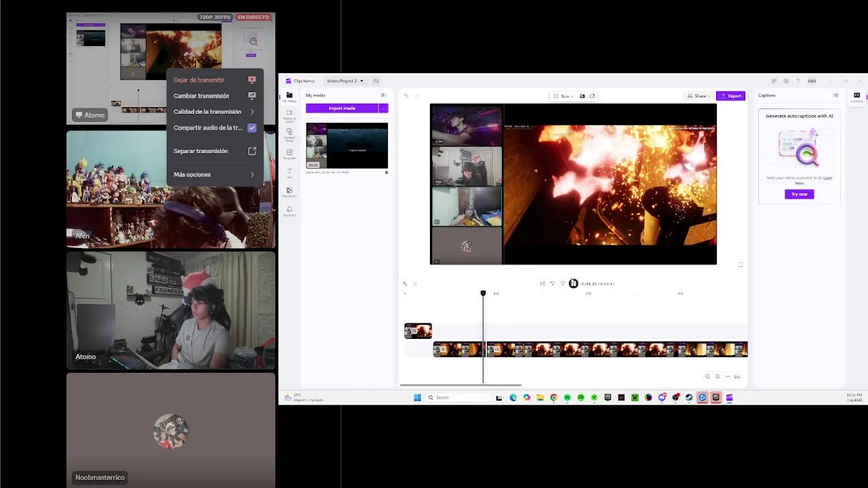
Task: Select Separar transmisión menu item
Action: 214,151
